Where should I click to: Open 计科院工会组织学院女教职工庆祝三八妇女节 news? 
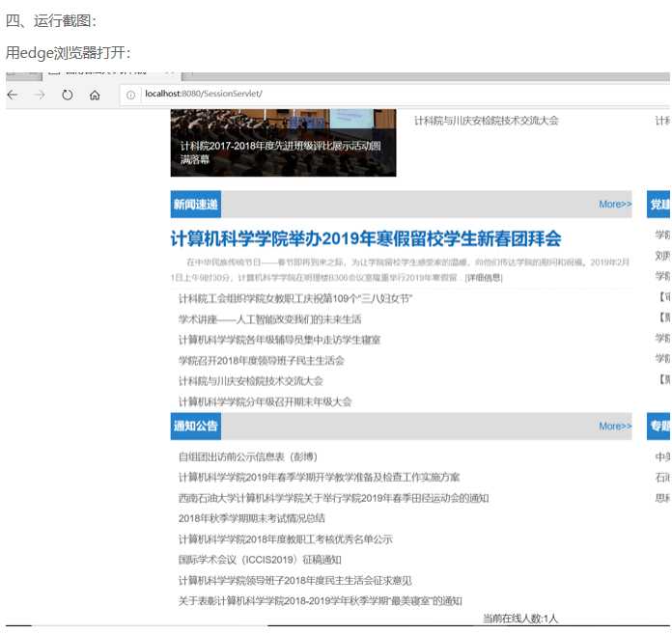point(295,298)
